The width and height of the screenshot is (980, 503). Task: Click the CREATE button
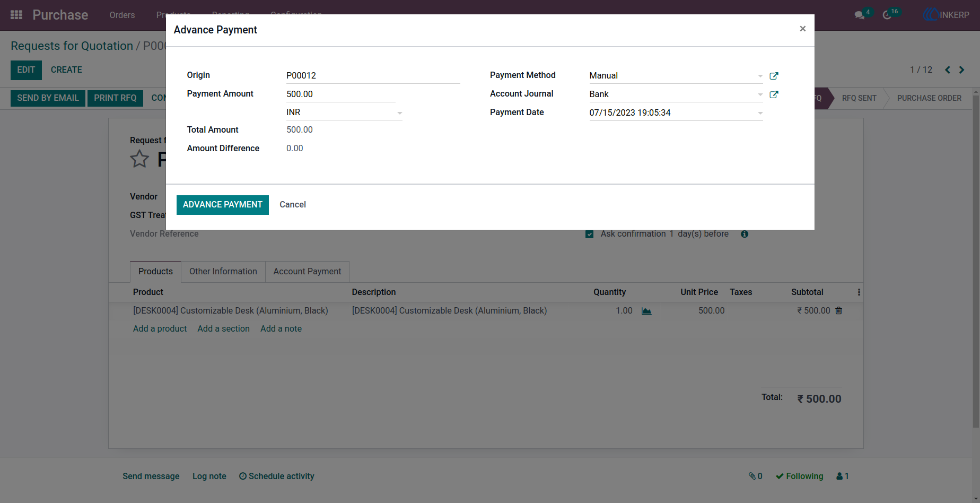point(66,70)
